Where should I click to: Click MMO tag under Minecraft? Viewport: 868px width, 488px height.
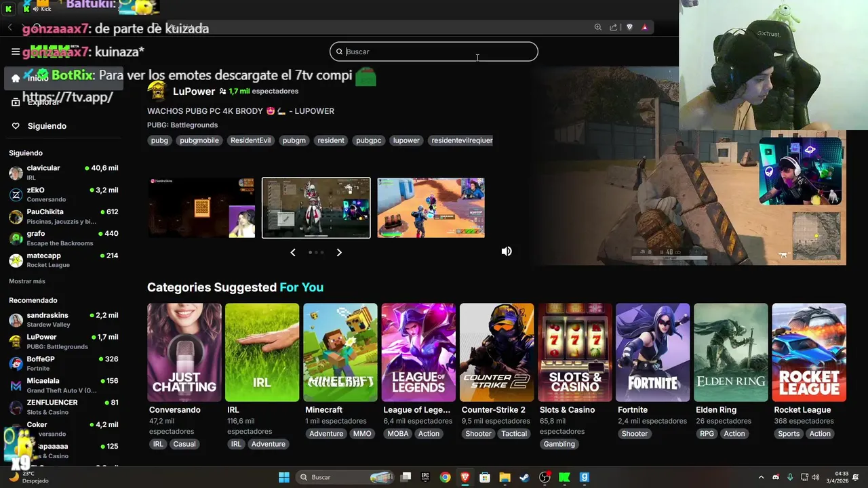click(x=362, y=434)
